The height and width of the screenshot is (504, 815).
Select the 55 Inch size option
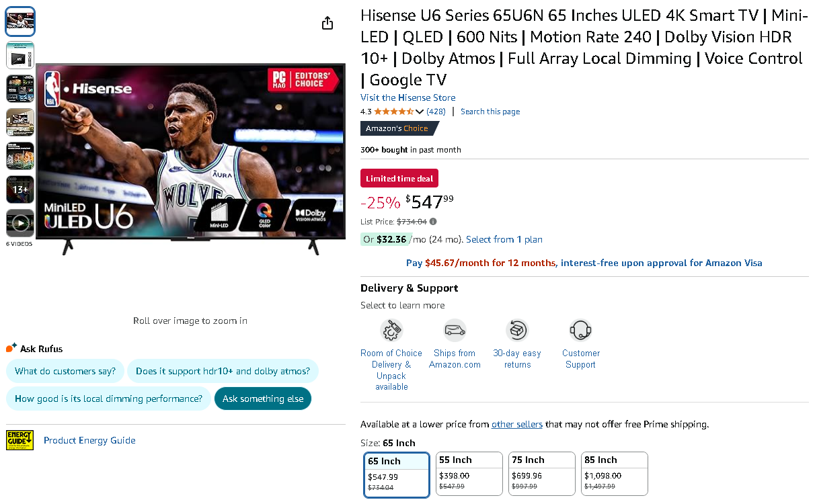click(x=469, y=473)
